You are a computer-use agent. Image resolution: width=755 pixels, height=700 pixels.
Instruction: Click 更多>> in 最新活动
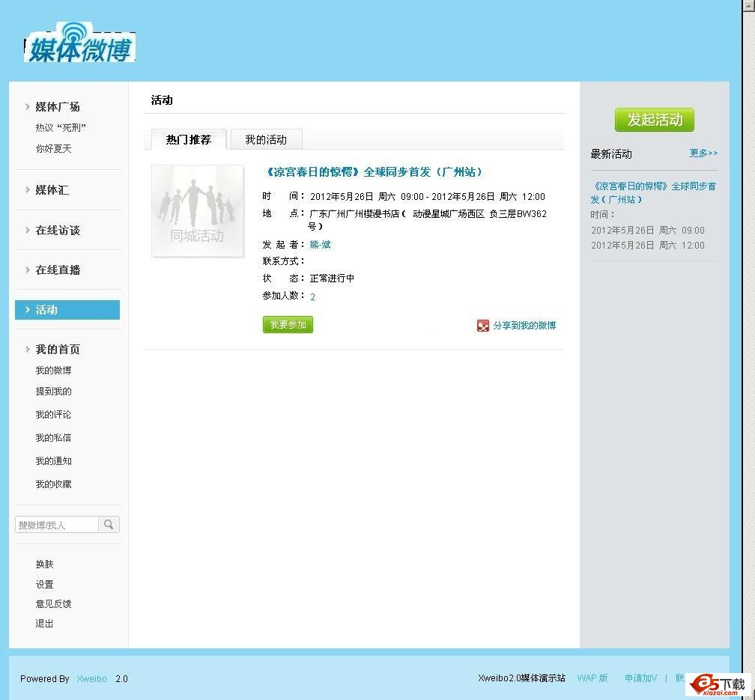703,153
